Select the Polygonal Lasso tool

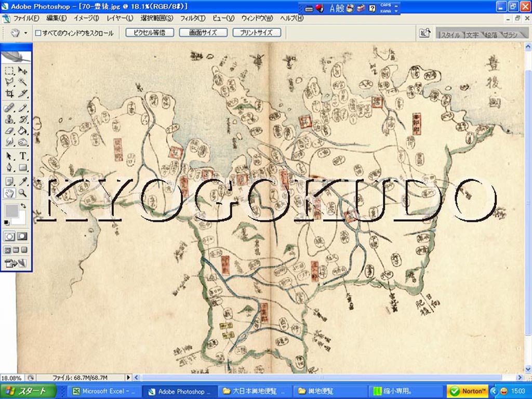click(x=9, y=82)
